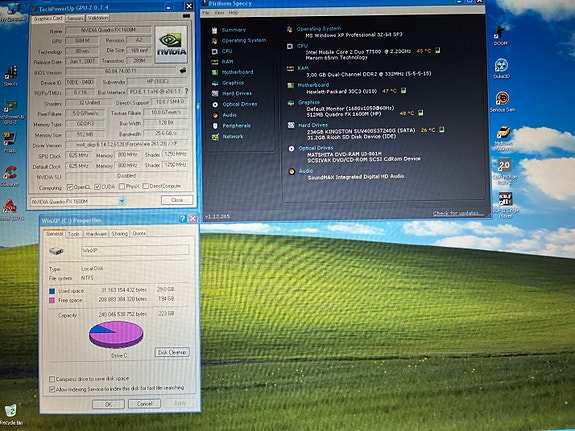
Task: Click the magenta Free space color swatch
Action: (x=52, y=301)
